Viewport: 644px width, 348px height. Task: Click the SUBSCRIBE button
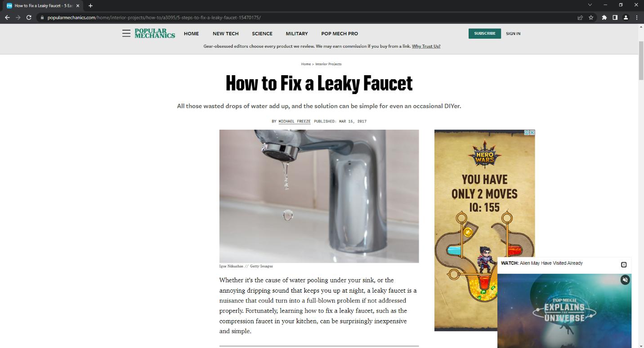point(484,33)
